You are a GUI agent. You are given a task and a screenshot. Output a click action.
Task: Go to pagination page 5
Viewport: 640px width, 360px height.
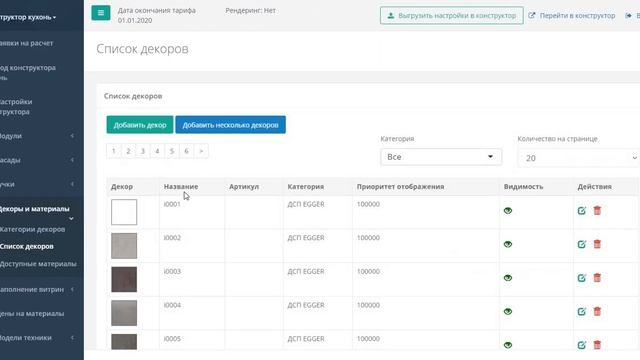[172, 151]
